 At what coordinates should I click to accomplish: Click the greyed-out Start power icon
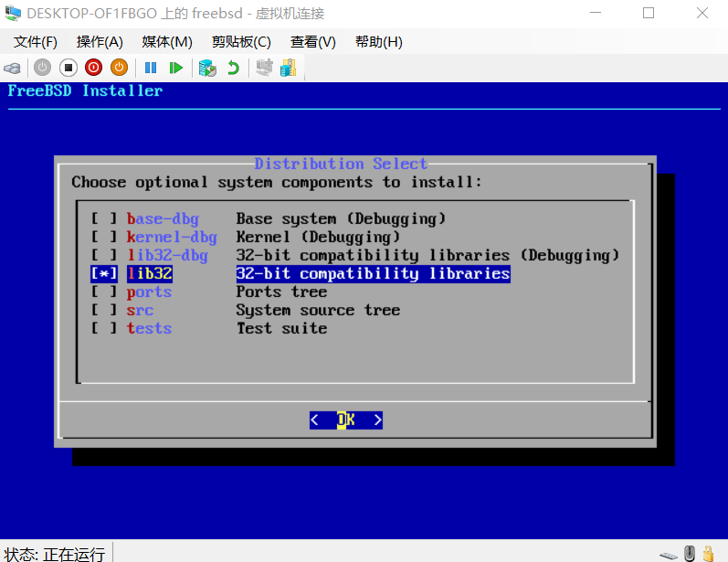[x=42, y=68]
